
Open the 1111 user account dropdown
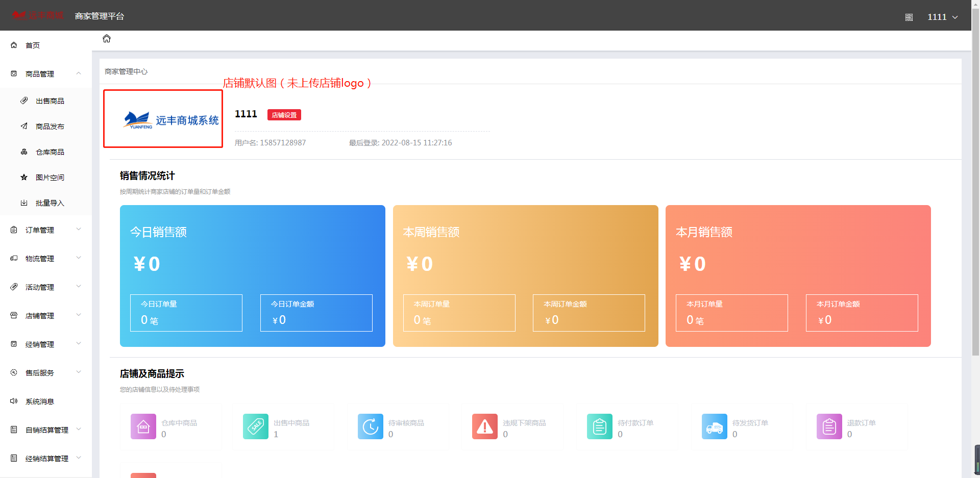(x=942, y=17)
